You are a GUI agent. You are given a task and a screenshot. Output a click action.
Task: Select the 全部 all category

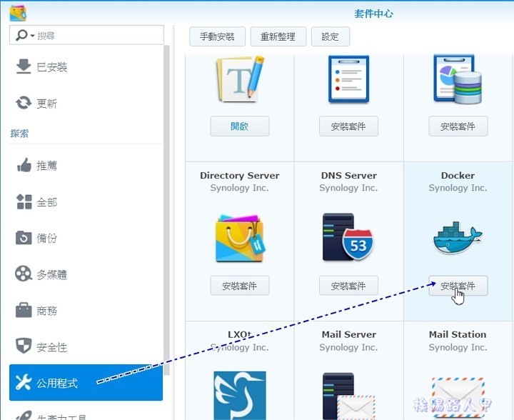86,202
